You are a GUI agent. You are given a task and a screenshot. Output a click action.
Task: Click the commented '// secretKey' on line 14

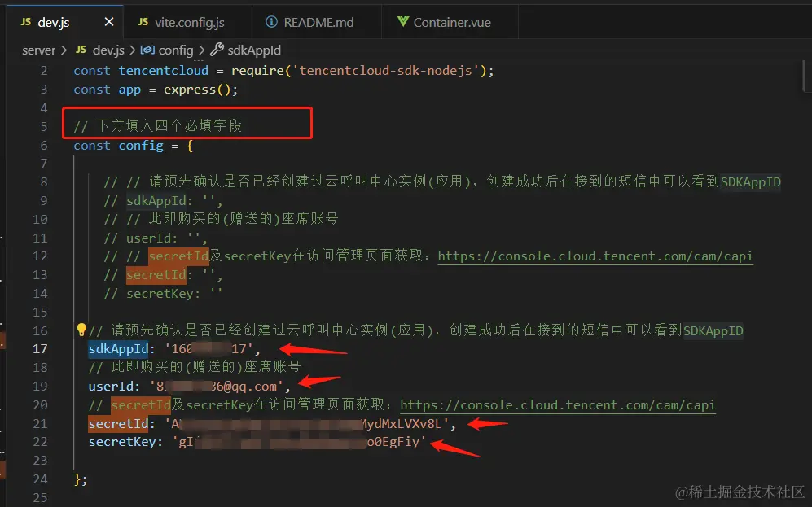(148, 294)
